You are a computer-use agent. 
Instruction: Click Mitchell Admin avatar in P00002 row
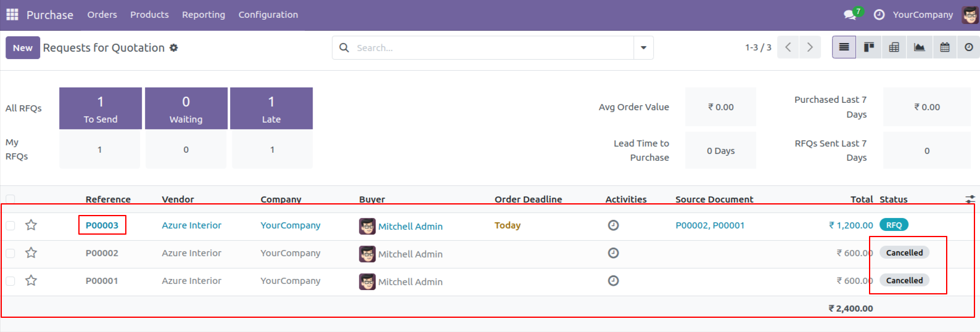coord(367,254)
